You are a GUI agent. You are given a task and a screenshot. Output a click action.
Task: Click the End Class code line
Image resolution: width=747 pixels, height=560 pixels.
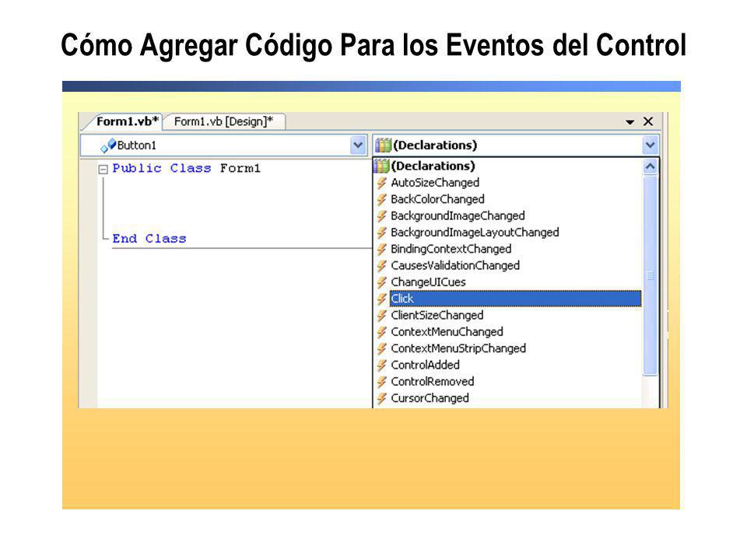pyautogui.click(x=149, y=239)
